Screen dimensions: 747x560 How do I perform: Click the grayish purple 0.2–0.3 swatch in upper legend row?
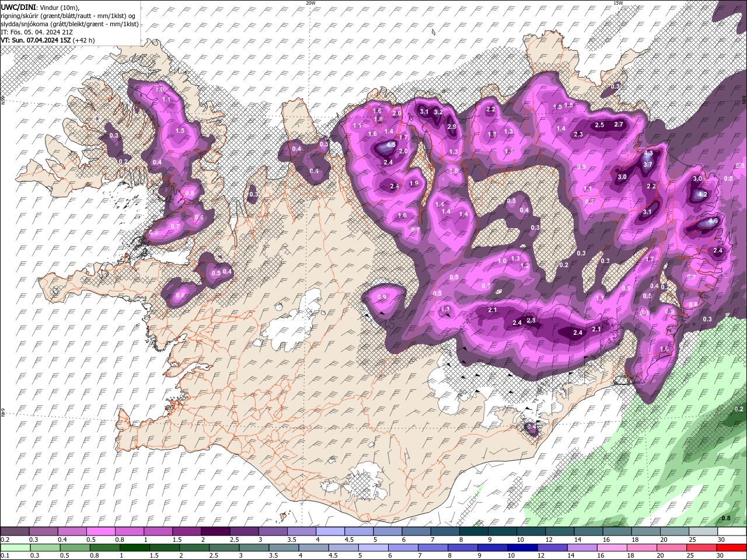15,531
